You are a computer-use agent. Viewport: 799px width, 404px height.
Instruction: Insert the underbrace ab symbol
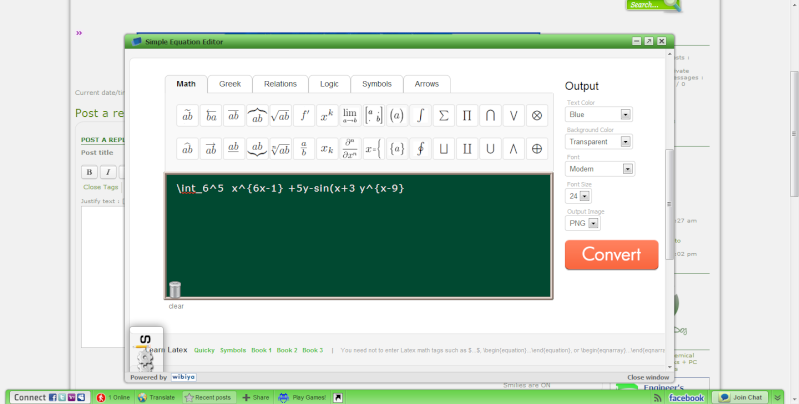pos(257,149)
